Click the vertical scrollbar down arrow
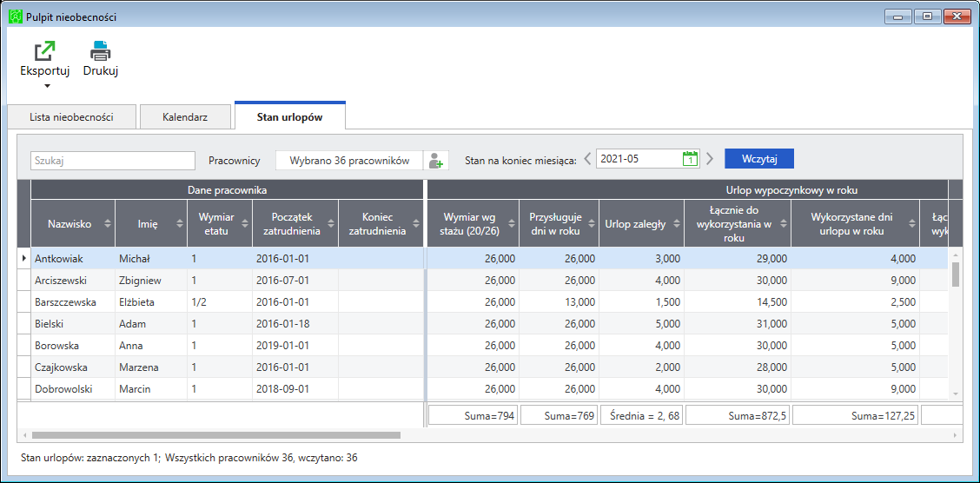 coord(955,393)
